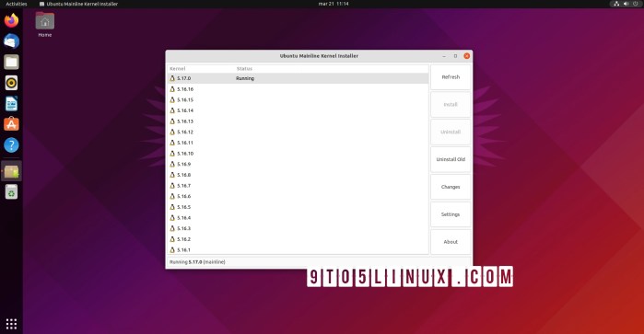Screen dimensions: 644x334
Task: Open the clock and calendar menu
Action: [x=334, y=4]
